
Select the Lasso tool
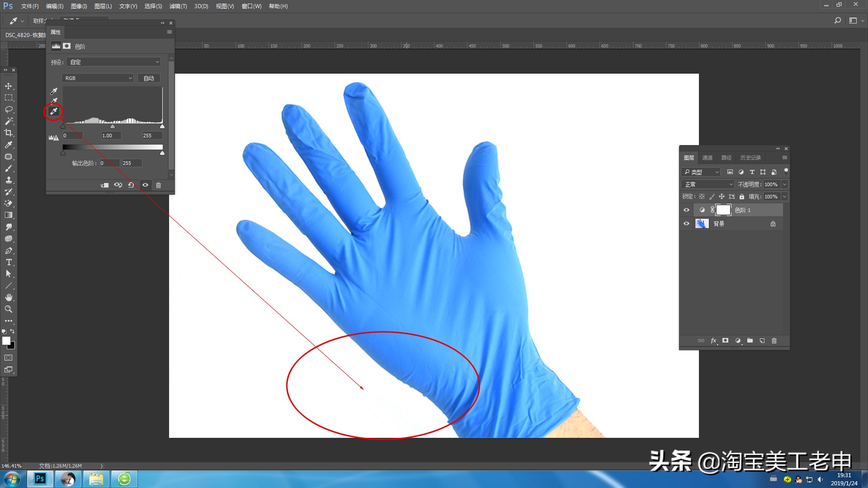click(x=9, y=109)
